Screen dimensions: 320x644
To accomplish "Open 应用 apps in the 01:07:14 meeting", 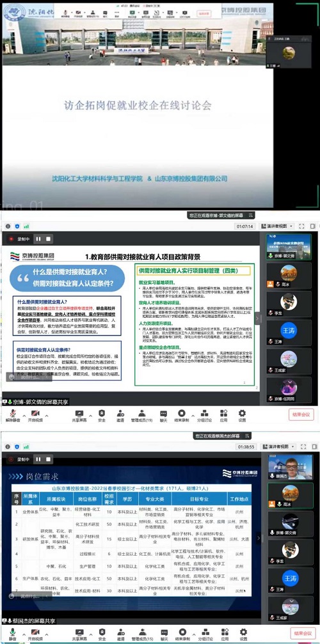I will (223, 416).
